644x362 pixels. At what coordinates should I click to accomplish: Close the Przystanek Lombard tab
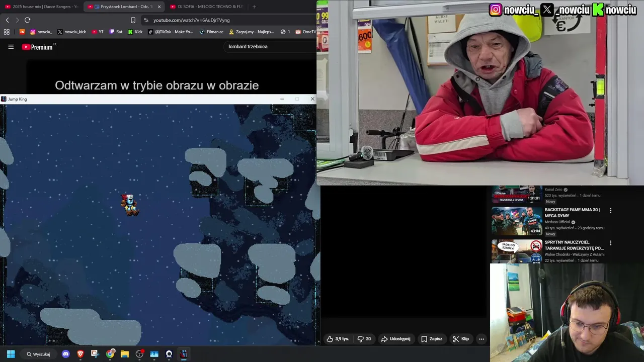tap(159, 7)
